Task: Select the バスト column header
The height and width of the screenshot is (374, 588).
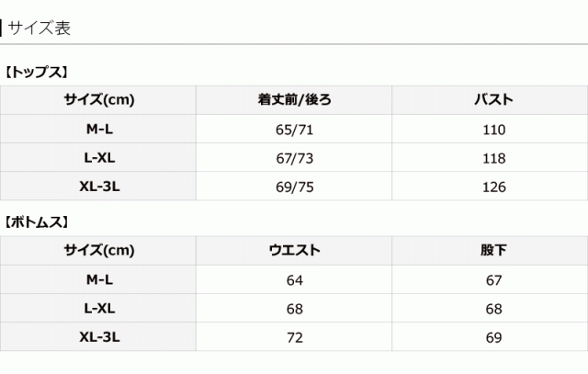Action: pyautogui.click(x=493, y=99)
